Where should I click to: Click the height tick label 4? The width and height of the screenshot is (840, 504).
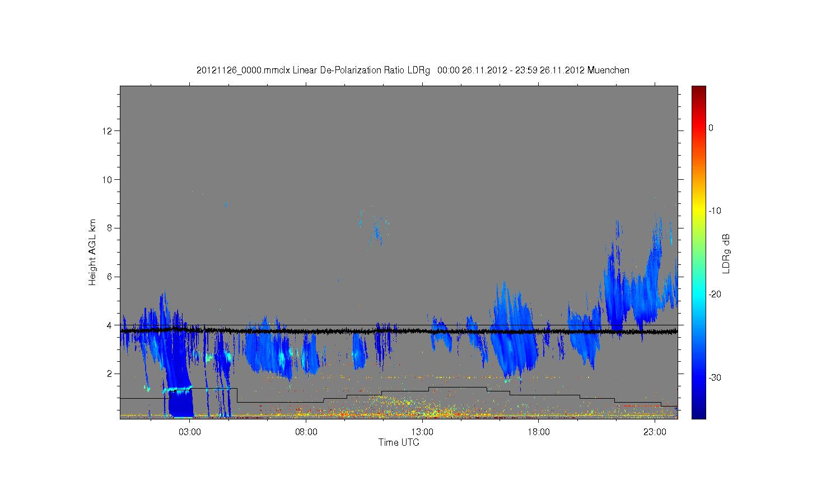(110, 325)
